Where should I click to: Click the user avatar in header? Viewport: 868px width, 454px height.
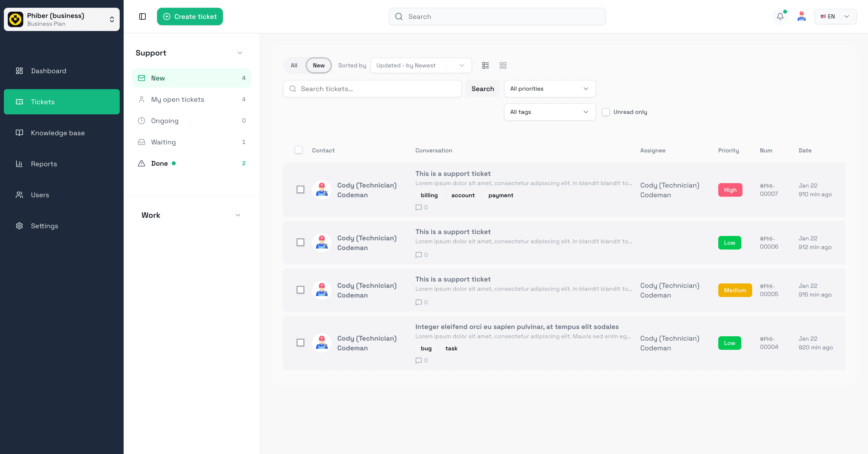pos(801,16)
